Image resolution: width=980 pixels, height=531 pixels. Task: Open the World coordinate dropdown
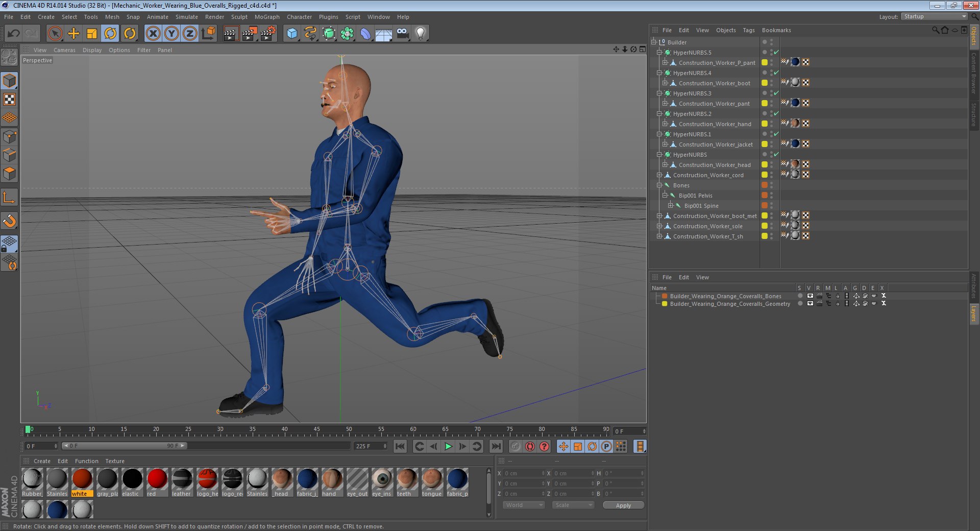point(524,505)
